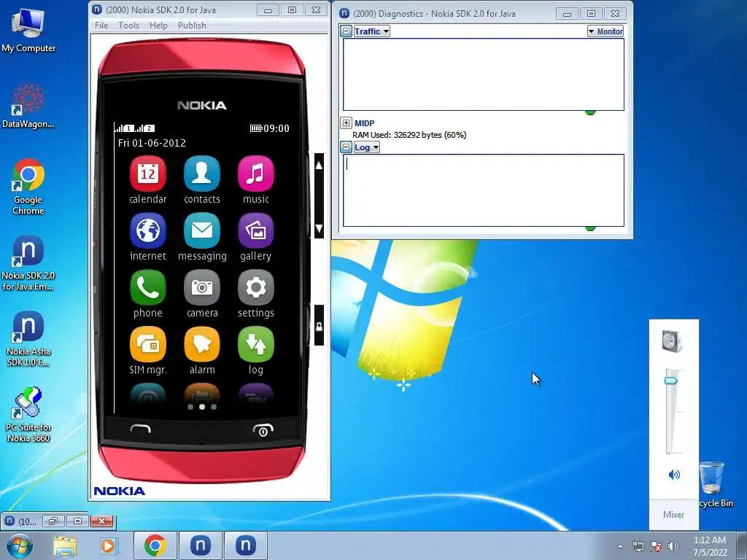Tap the phone's end/power hardware key
This screenshot has height=560, width=747.
[263, 429]
